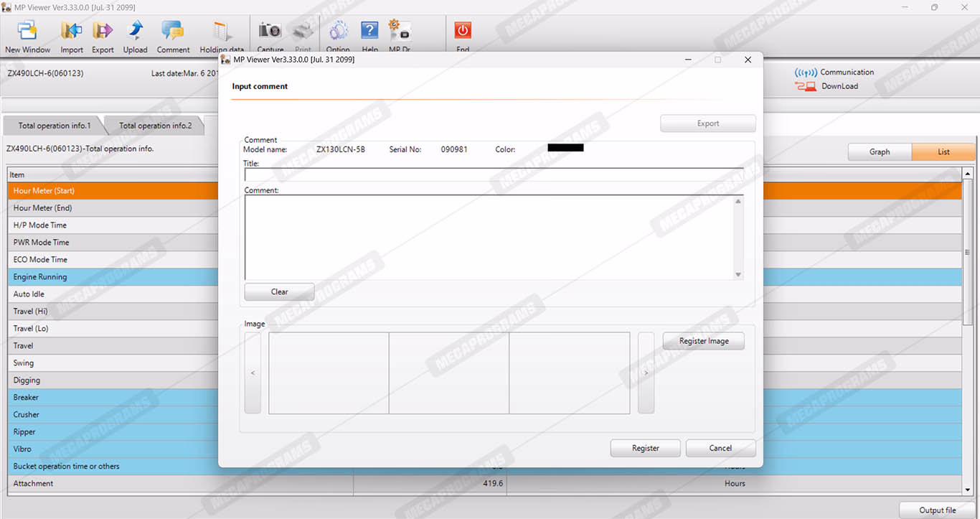Select the Upload icon
The height and width of the screenshot is (519, 980).
click(135, 32)
